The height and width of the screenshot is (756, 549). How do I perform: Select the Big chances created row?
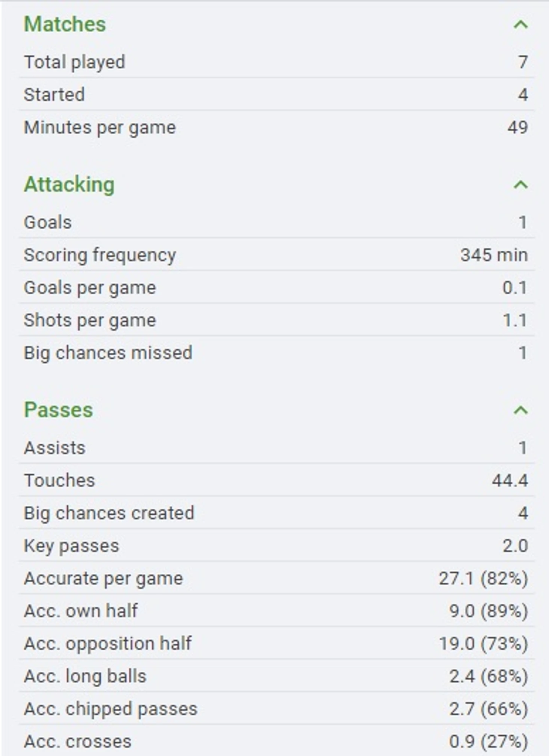tap(276, 513)
